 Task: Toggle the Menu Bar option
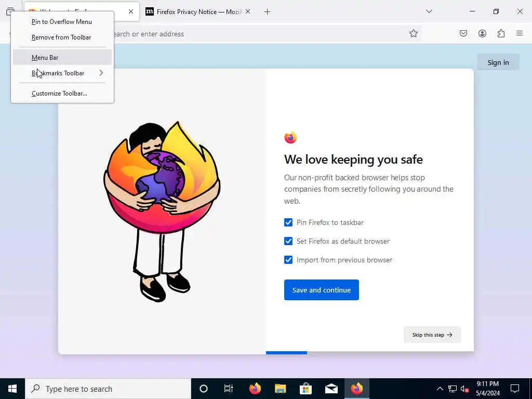(62, 57)
